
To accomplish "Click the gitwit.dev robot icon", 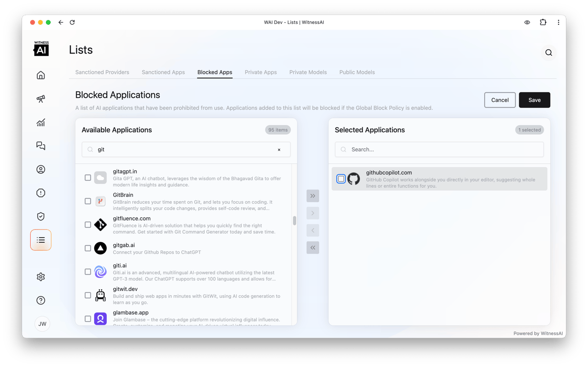I will [x=100, y=295].
